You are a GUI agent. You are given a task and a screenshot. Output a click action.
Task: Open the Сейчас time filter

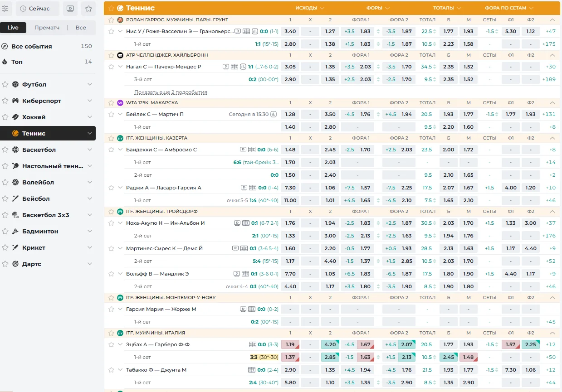pos(38,9)
